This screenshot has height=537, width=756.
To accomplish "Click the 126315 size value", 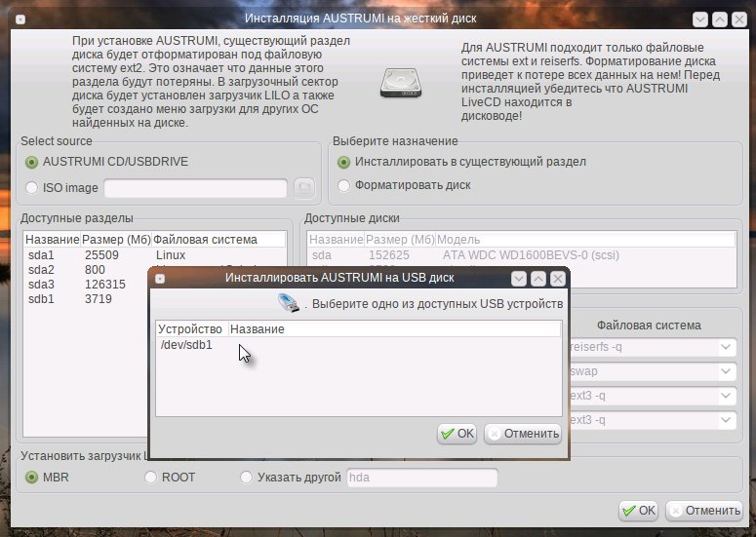I will pos(105,285).
